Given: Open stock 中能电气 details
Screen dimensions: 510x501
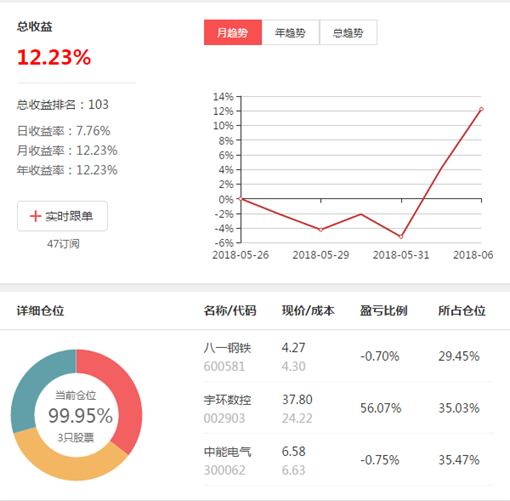Looking at the screenshot, I should [227, 452].
